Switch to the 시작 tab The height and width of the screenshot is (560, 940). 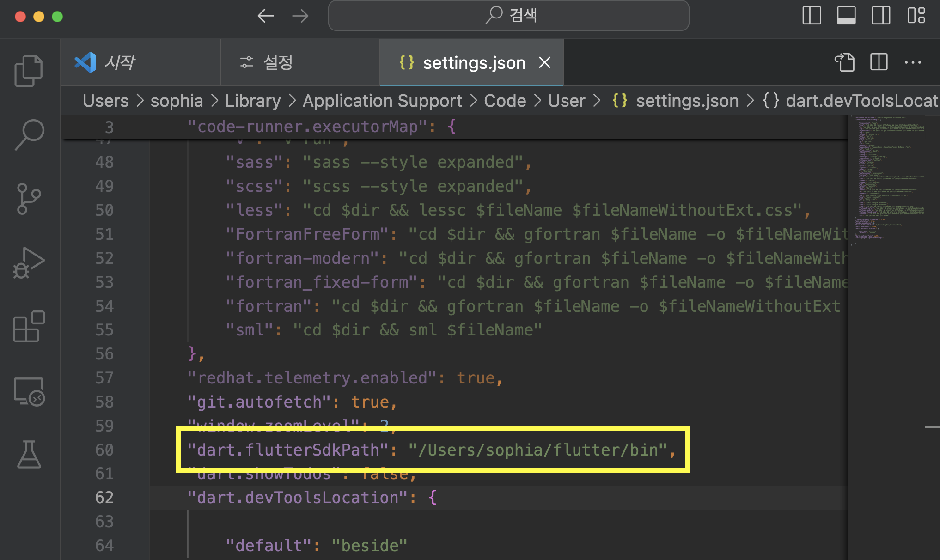tap(119, 62)
